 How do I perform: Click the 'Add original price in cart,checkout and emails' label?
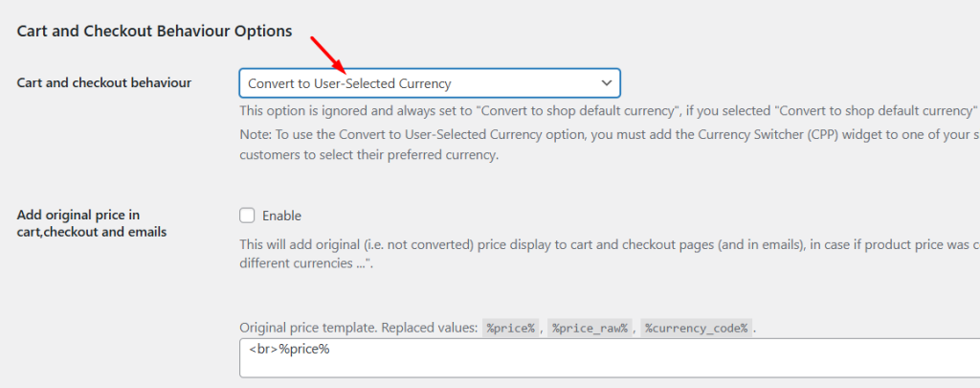pyautogui.click(x=92, y=223)
